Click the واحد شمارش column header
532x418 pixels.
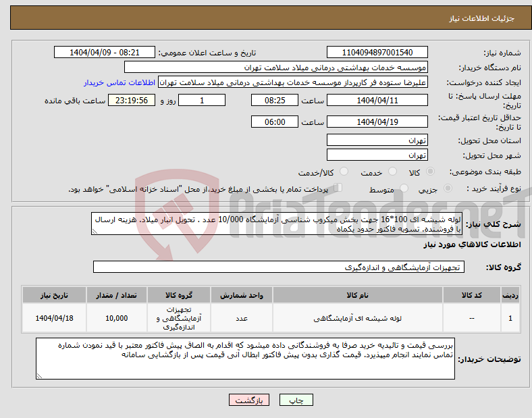pos(242,295)
